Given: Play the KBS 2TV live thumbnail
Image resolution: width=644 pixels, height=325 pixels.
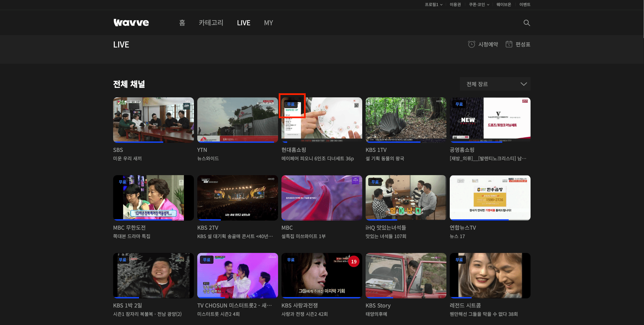Looking at the screenshot, I should click(238, 198).
